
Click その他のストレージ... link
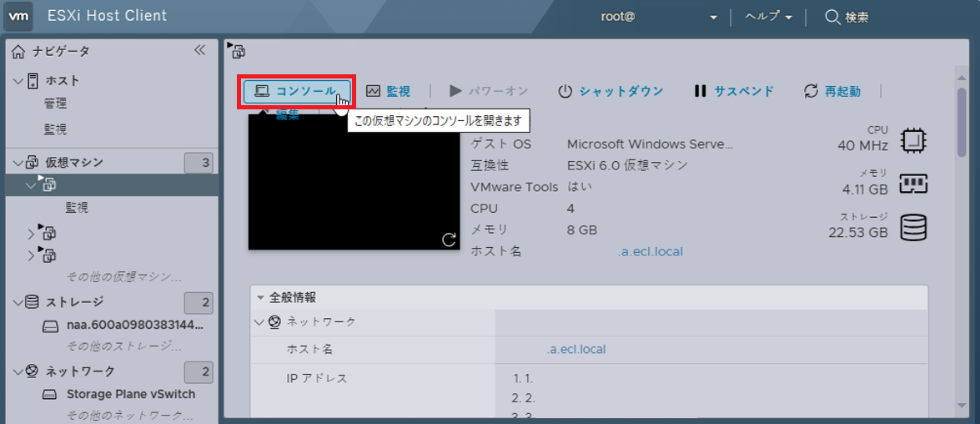[123, 346]
